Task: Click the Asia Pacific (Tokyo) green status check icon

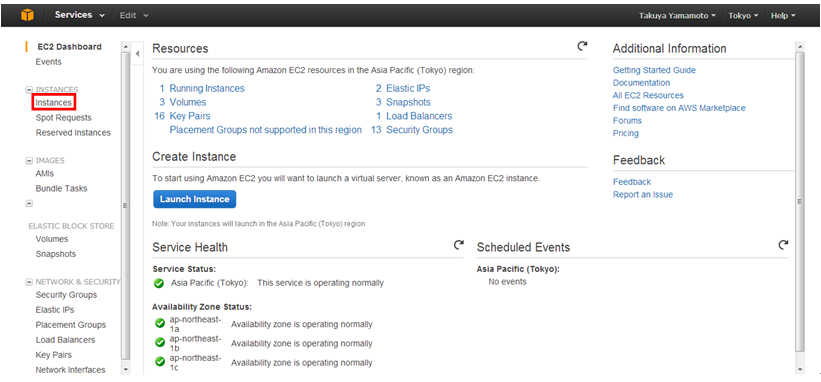Action: (159, 283)
